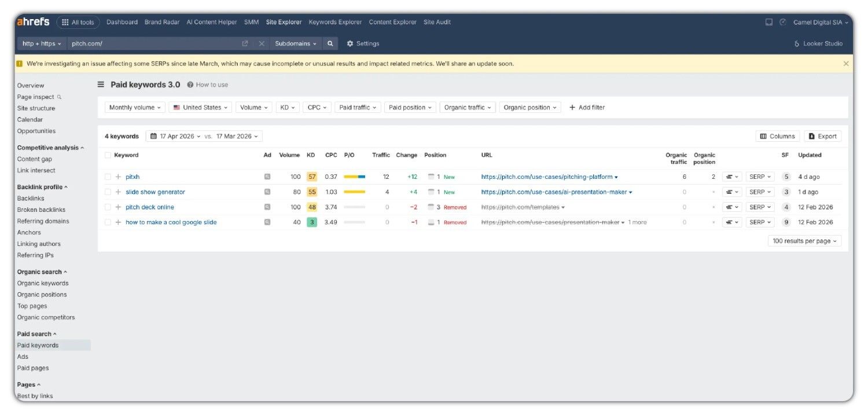Click the Export button

tap(823, 136)
